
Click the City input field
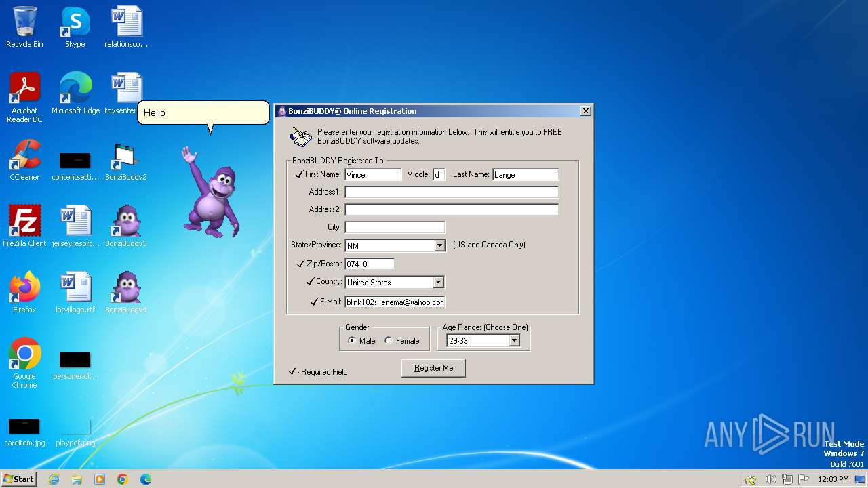point(395,227)
